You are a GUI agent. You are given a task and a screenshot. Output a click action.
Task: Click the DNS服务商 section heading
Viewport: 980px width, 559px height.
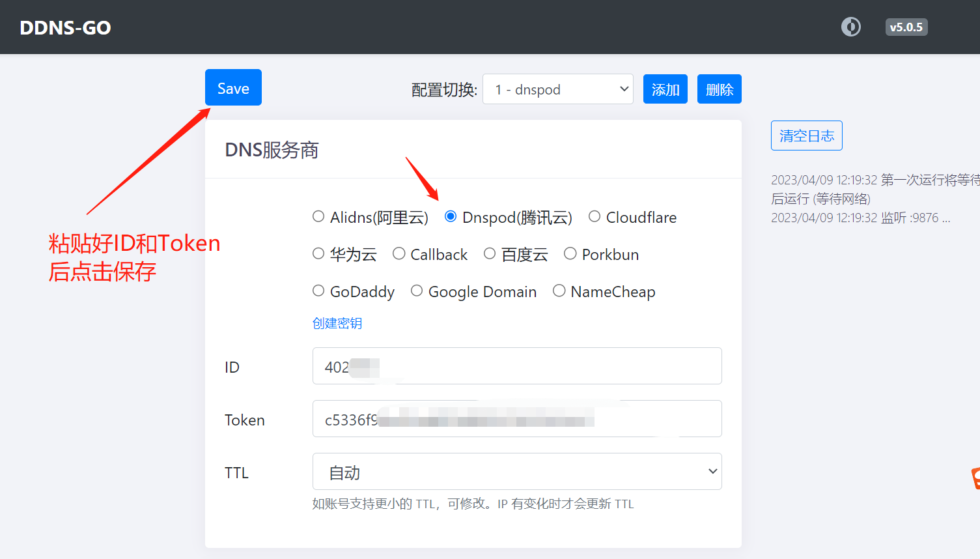pyautogui.click(x=272, y=150)
